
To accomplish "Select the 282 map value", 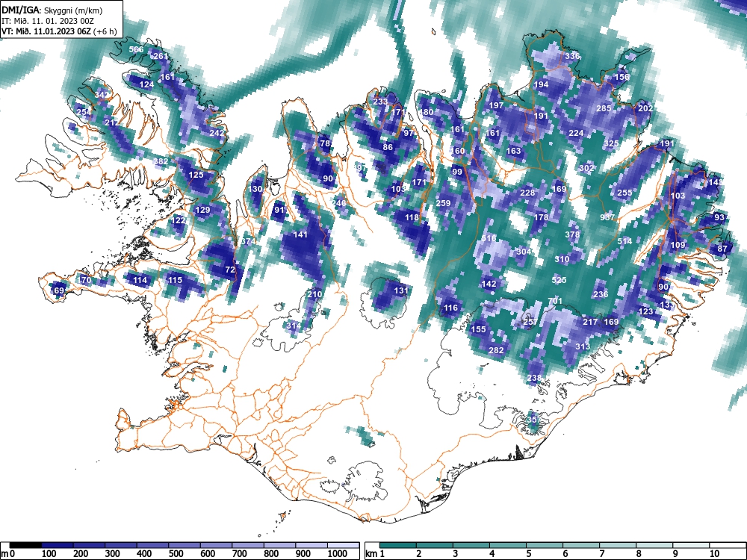I will (x=496, y=350).
